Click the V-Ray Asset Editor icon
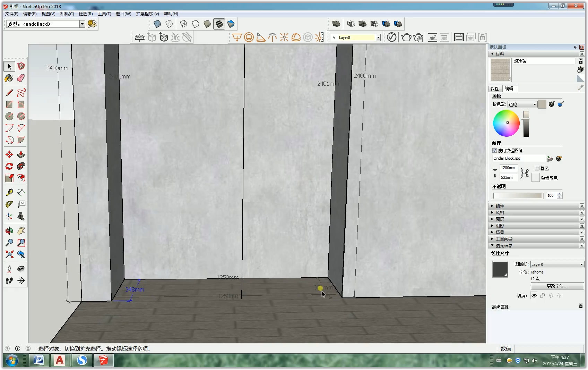The width and height of the screenshot is (588, 370). click(392, 37)
